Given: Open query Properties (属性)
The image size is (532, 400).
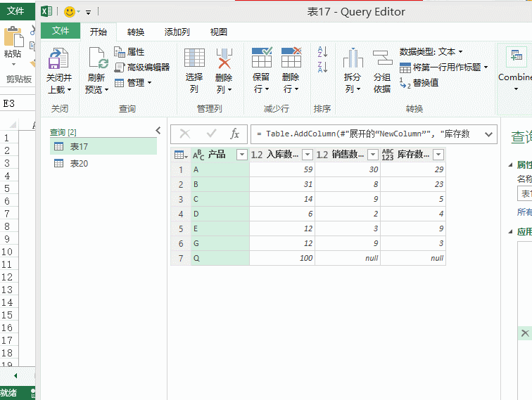Looking at the screenshot, I should (129, 52).
